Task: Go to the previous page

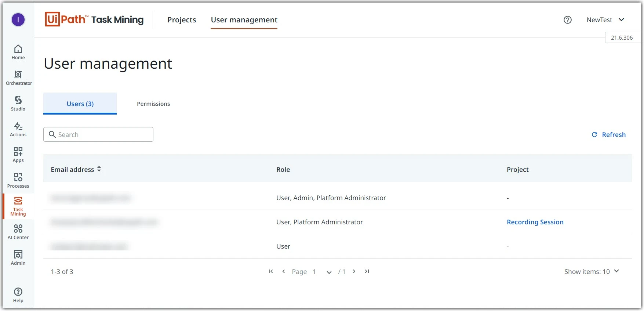Action: 284,271
